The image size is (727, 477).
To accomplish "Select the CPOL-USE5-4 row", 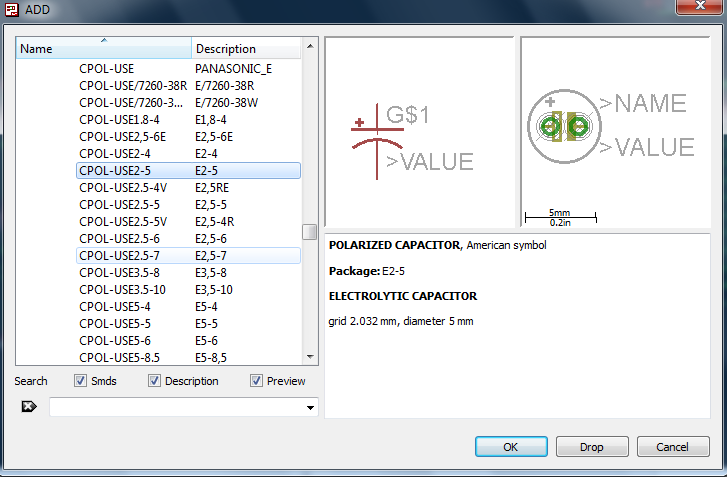I will (188, 306).
